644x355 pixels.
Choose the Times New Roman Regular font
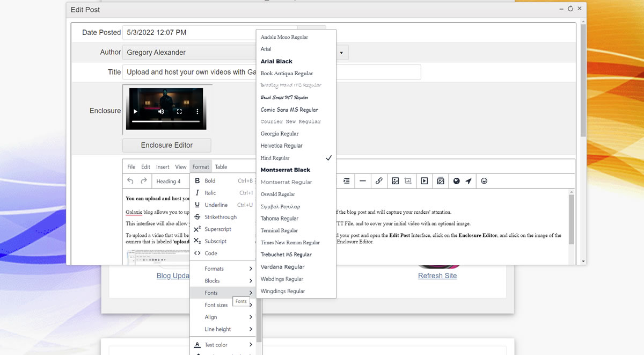[x=296, y=243]
